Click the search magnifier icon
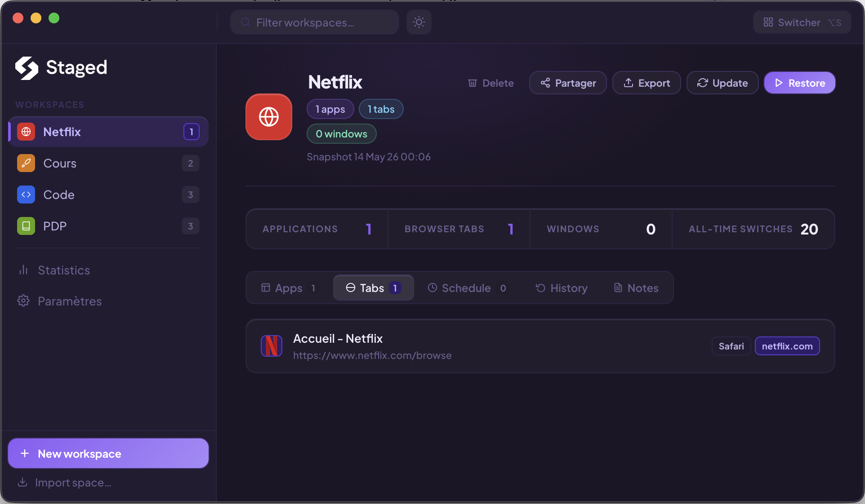865x504 pixels. (245, 22)
